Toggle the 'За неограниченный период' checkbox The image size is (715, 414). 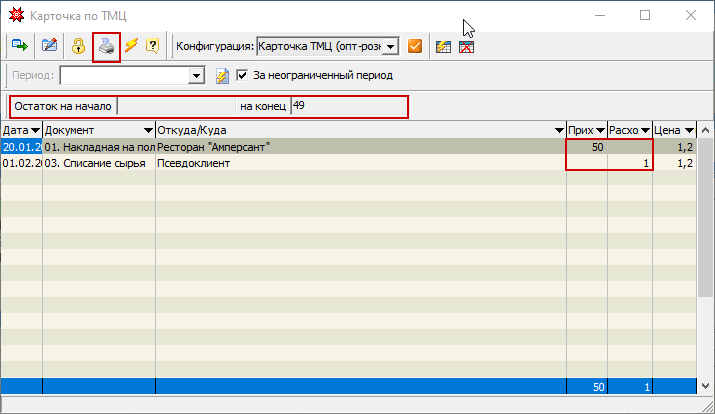point(242,75)
